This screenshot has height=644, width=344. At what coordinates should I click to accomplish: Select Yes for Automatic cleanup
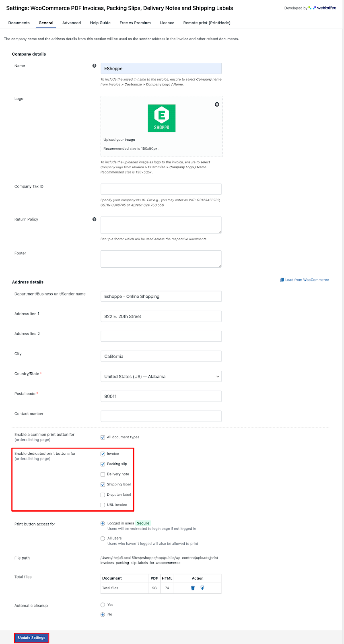click(x=103, y=605)
